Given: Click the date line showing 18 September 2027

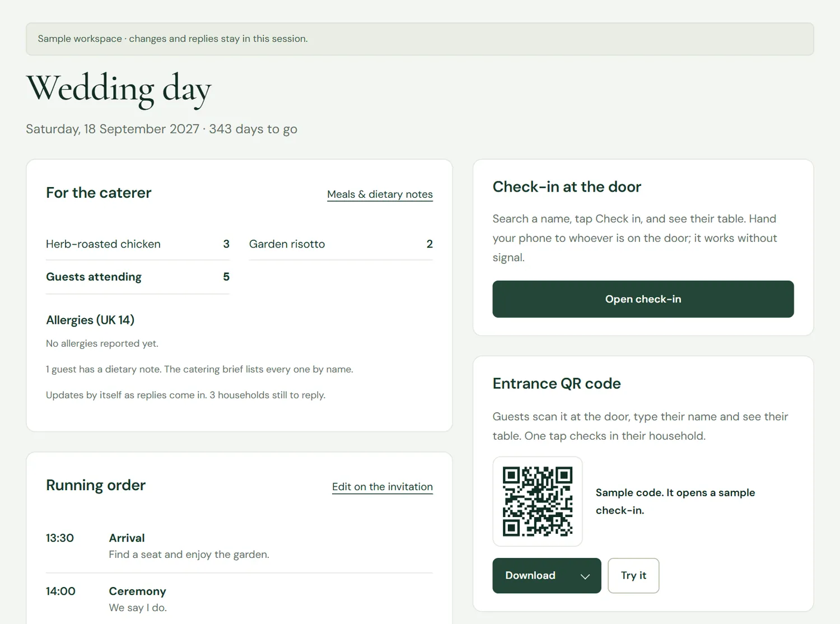Looking at the screenshot, I should pyautogui.click(x=161, y=129).
